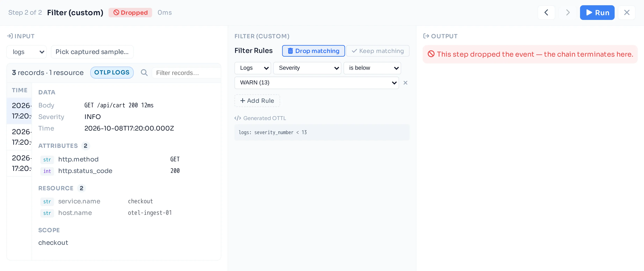The width and height of the screenshot is (644, 271).
Task: Click the Severity value INFO
Action: [92, 117]
